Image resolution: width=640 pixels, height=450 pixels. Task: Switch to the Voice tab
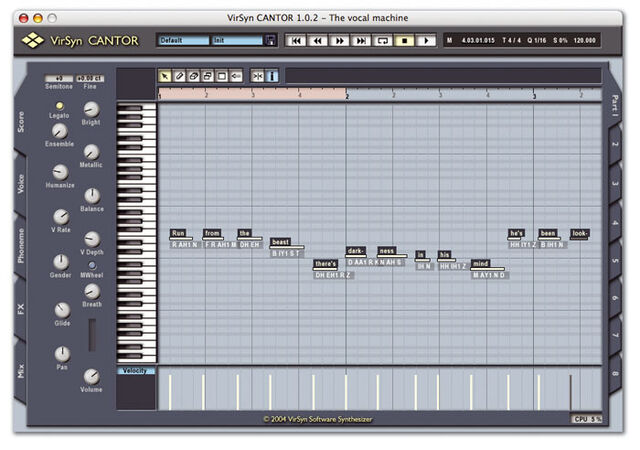[20, 184]
